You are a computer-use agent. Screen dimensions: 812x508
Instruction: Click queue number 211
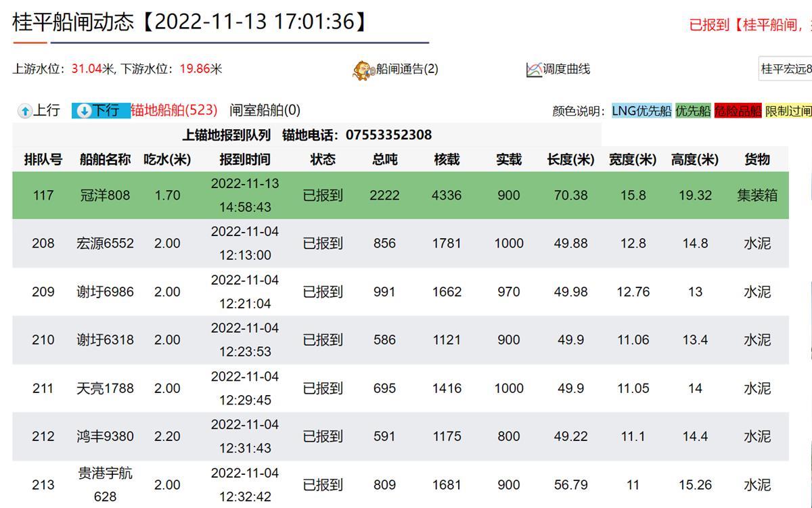tap(43, 389)
